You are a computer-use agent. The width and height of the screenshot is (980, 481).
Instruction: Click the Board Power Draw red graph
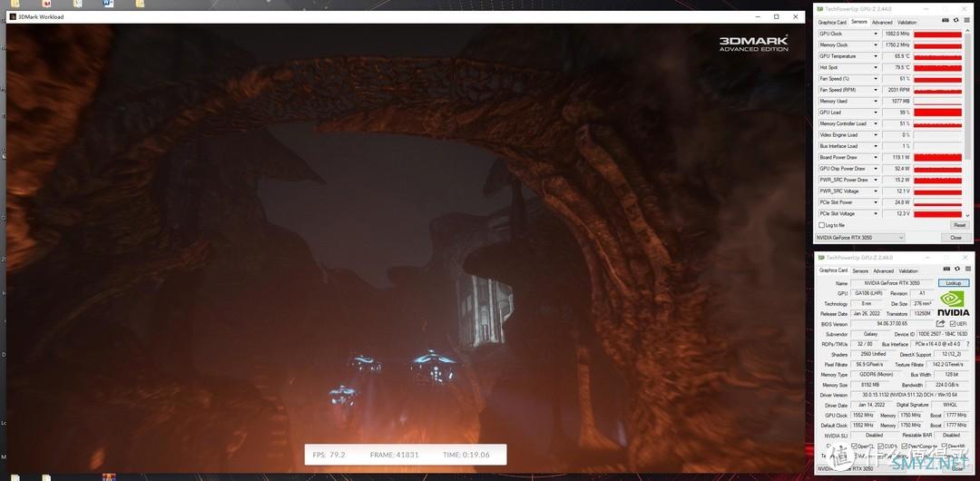click(937, 158)
